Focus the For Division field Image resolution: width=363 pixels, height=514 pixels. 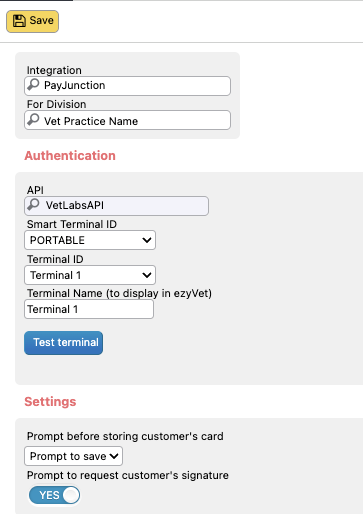click(127, 120)
